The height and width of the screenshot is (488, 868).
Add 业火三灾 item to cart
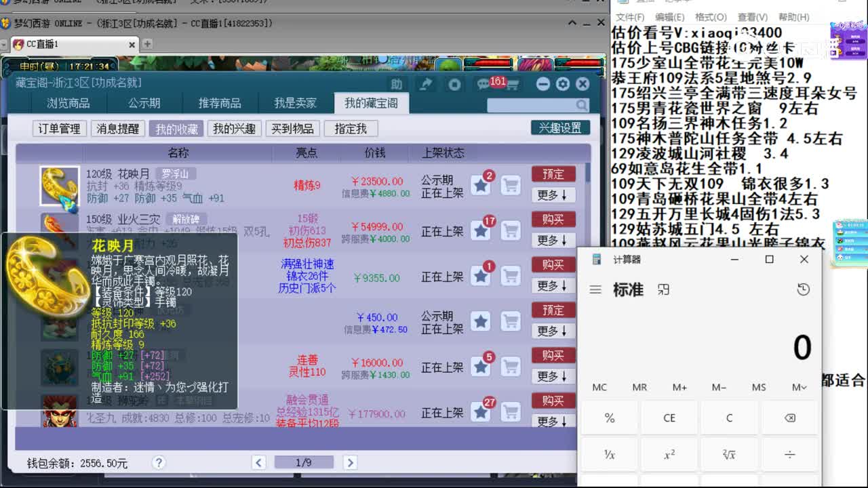510,230
